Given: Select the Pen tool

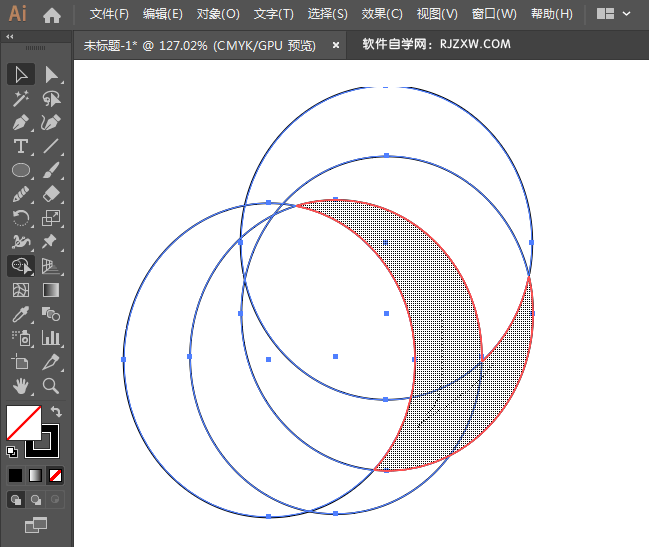Looking at the screenshot, I should 21,123.
